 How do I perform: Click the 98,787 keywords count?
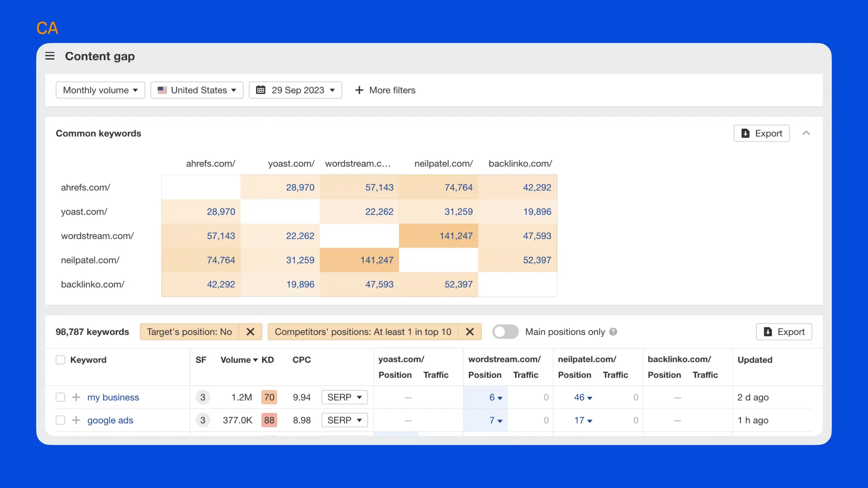click(x=92, y=332)
